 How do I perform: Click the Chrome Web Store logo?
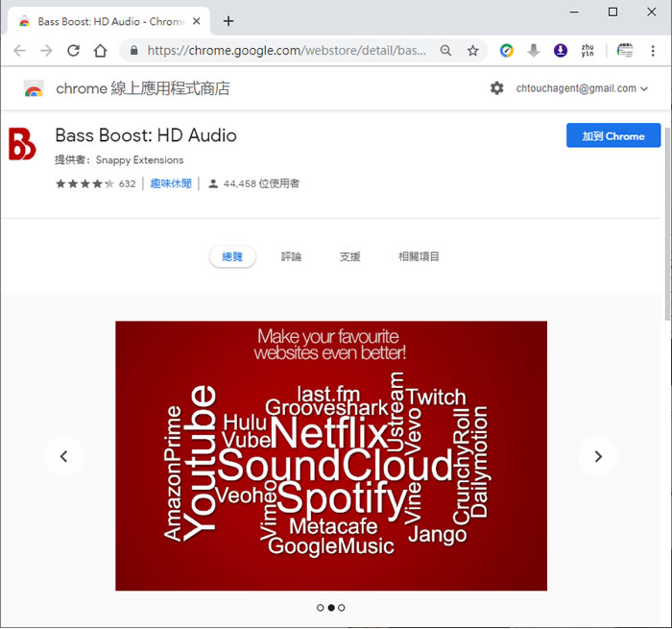coord(34,88)
